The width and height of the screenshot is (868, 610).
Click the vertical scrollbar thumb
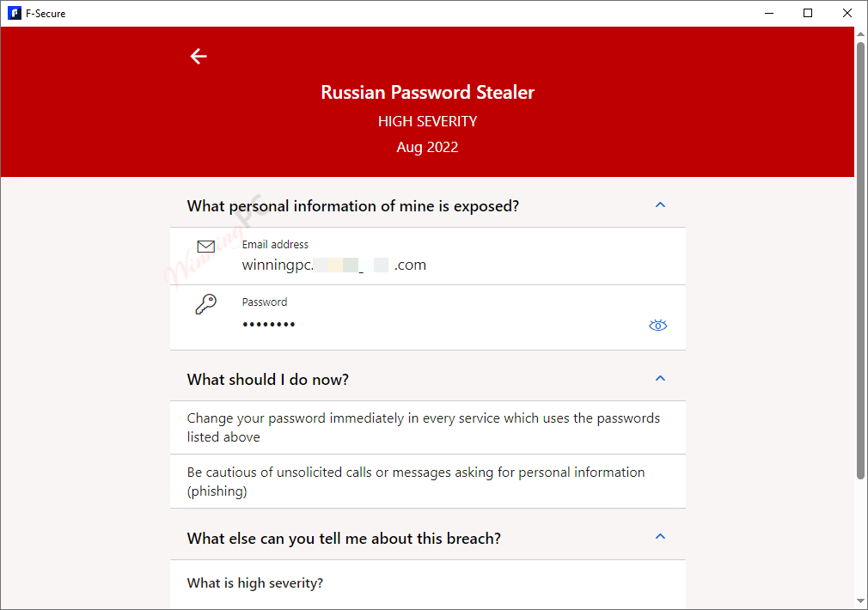[x=860, y=260]
